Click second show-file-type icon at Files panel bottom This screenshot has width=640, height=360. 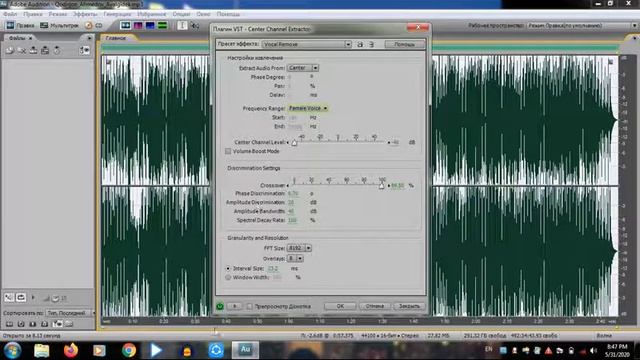[21, 324]
